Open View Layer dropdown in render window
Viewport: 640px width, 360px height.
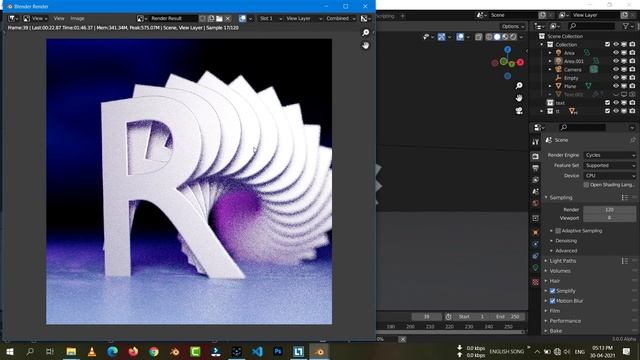click(304, 18)
